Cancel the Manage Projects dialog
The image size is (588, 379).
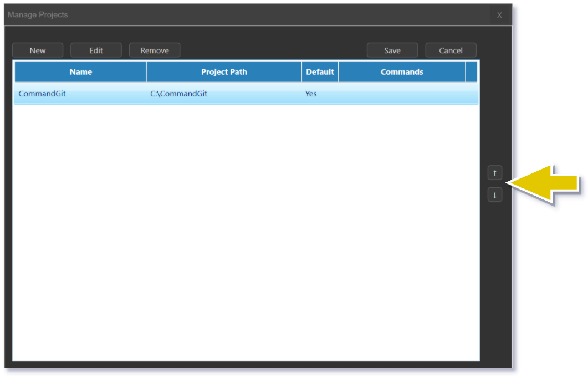click(451, 50)
